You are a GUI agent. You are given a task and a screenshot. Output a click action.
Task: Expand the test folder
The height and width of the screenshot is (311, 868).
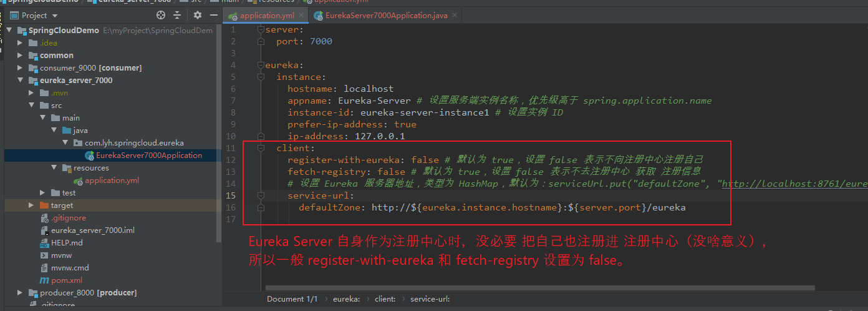(44, 193)
